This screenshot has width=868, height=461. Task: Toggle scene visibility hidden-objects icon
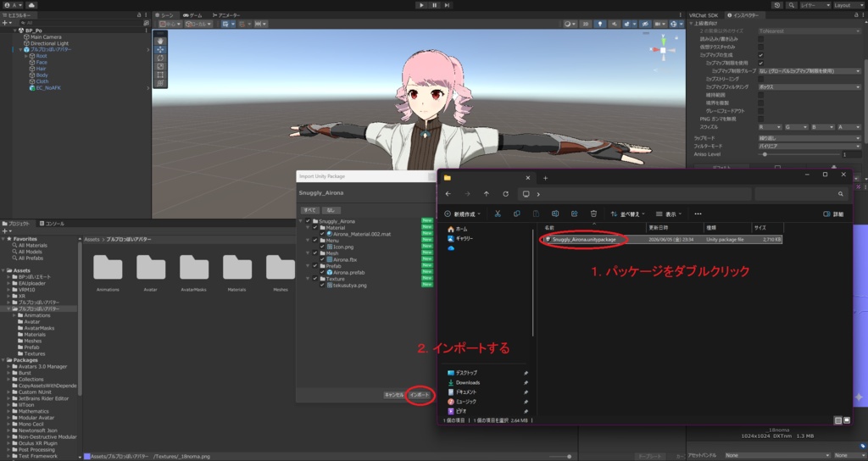[x=645, y=24]
